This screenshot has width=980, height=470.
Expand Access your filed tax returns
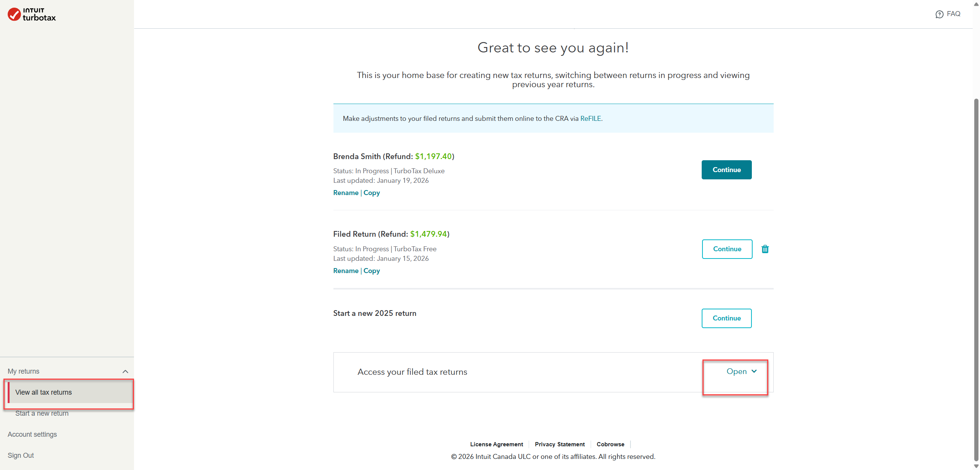[x=741, y=371]
